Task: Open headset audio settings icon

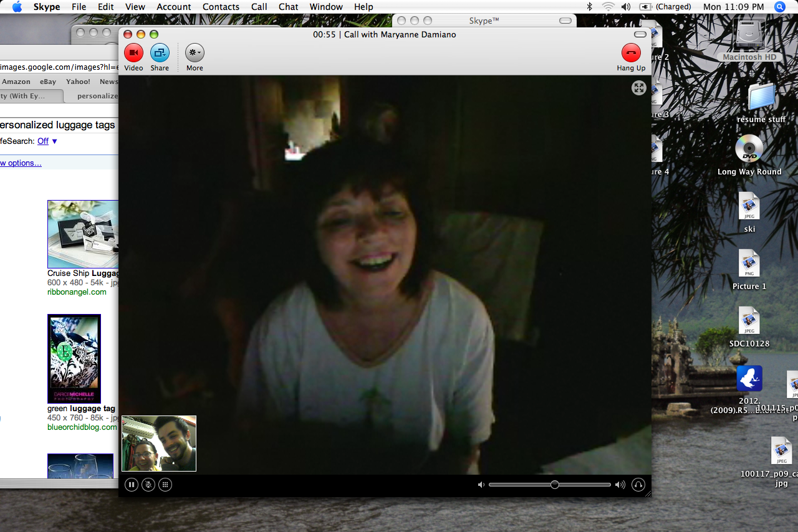Action: (x=638, y=485)
